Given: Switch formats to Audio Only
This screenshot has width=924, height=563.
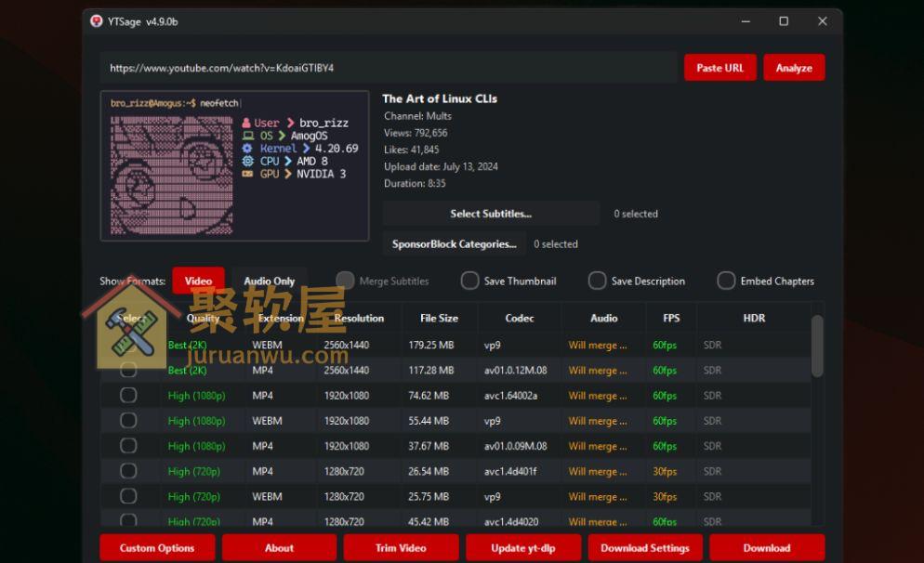Looking at the screenshot, I should click(x=270, y=281).
